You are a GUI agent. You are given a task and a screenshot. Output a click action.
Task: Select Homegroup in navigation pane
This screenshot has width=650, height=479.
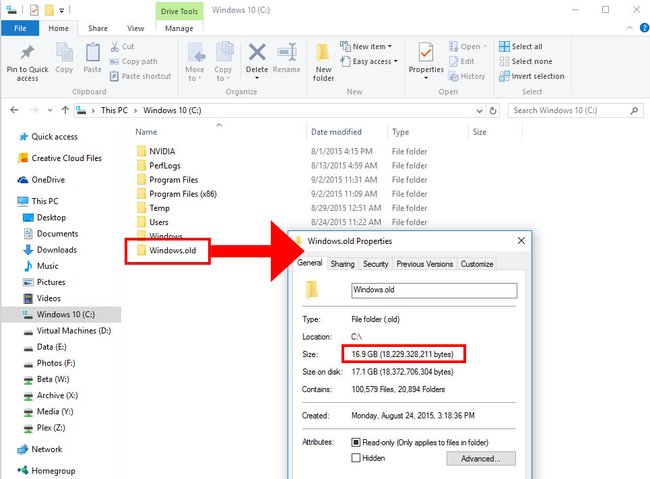pyautogui.click(x=46, y=471)
